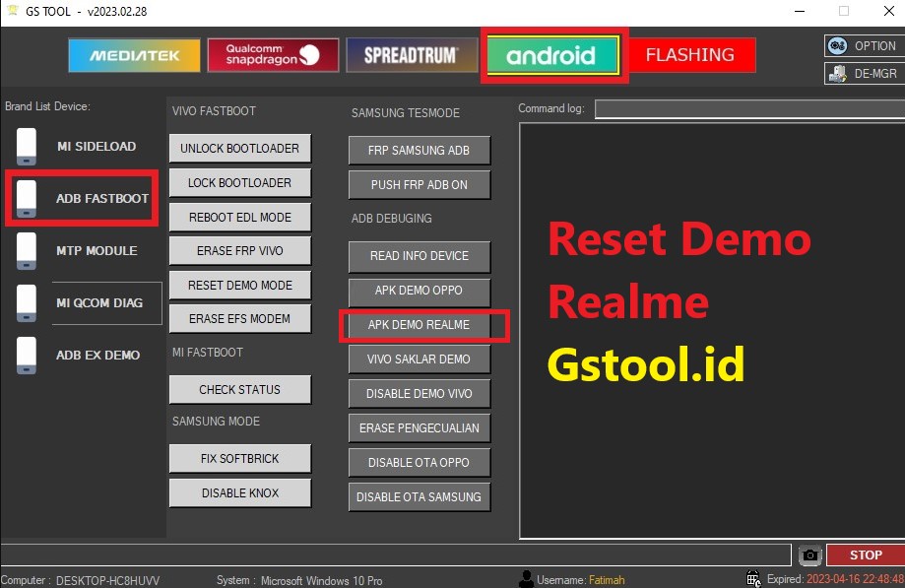Select the Android tab
905x588 pixels.
552,55
